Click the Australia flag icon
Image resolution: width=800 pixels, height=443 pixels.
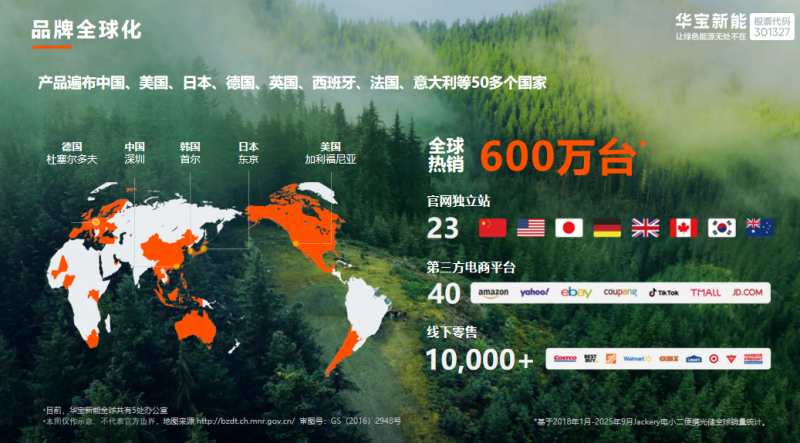coord(759,228)
